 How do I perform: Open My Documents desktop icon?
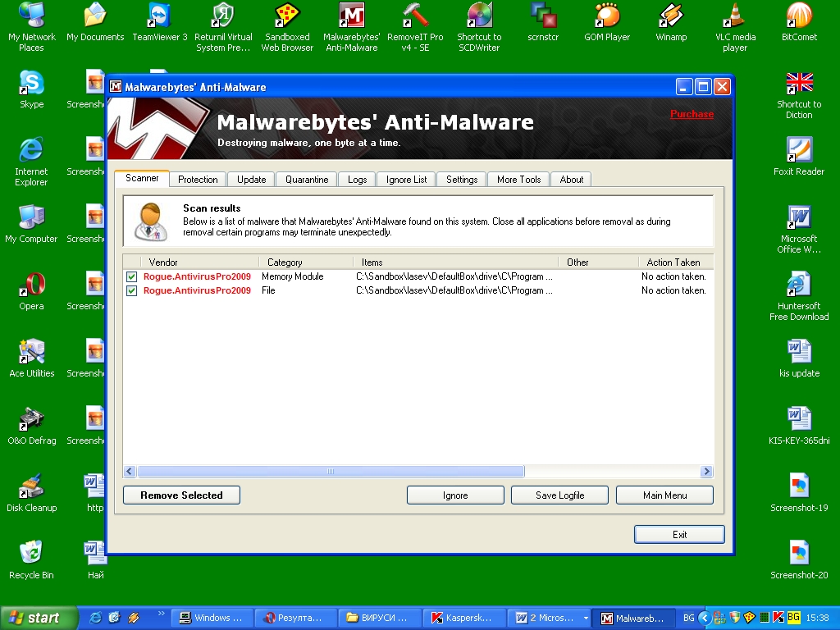[x=95, y=22]
